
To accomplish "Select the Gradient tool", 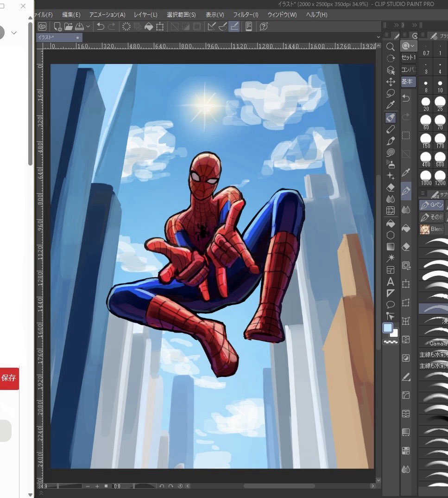I will pyautogui.click(x=391, y=247).
